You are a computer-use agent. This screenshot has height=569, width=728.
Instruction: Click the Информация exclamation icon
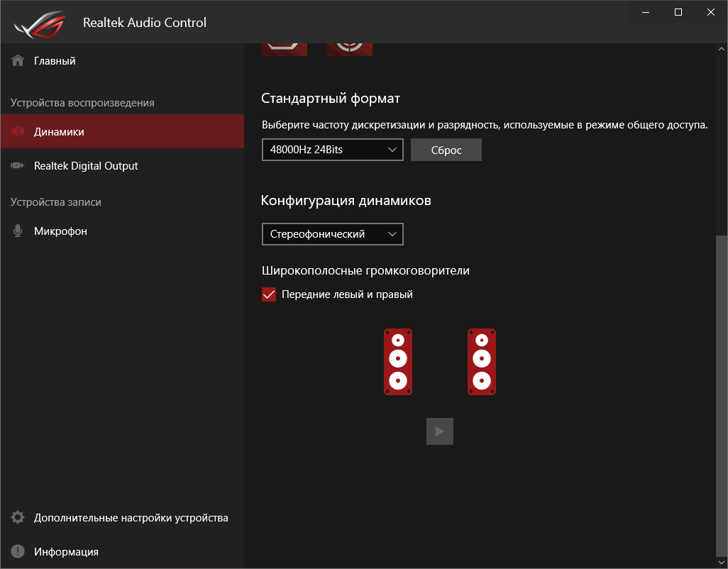(18, 552)
